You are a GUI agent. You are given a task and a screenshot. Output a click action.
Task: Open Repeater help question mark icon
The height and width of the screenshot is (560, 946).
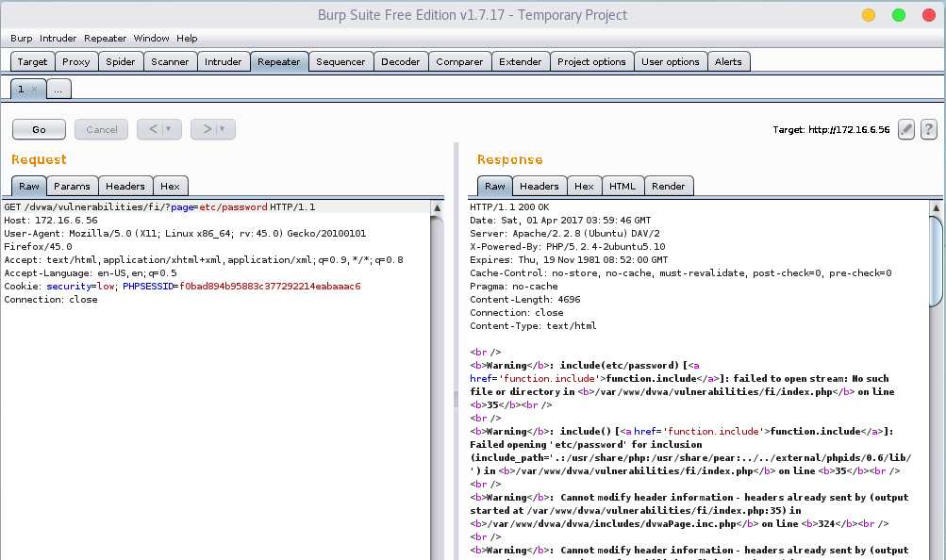tap(928, 129)
